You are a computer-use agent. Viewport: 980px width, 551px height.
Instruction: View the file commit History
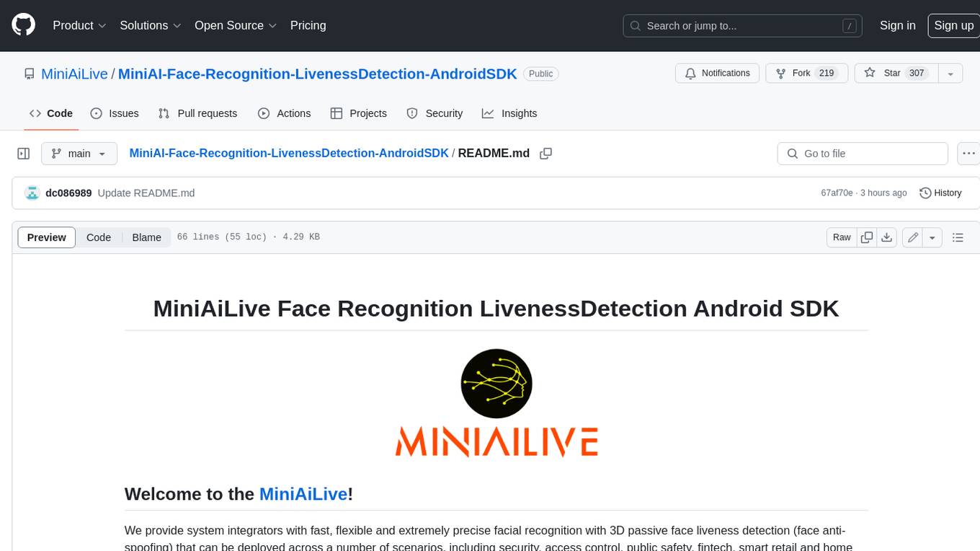[940, 193]
